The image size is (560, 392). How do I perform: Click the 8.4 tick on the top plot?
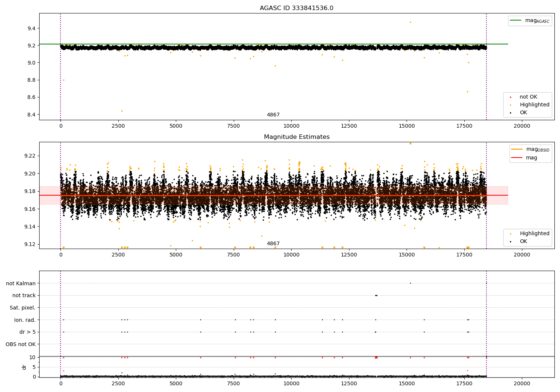tap(31, 115)
